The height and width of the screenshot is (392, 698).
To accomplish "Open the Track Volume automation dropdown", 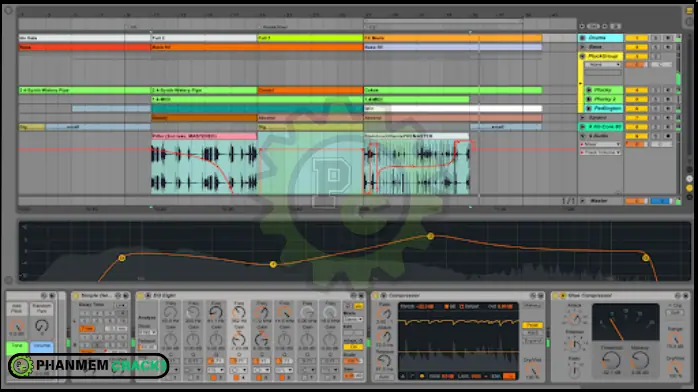I will [601, 152].
